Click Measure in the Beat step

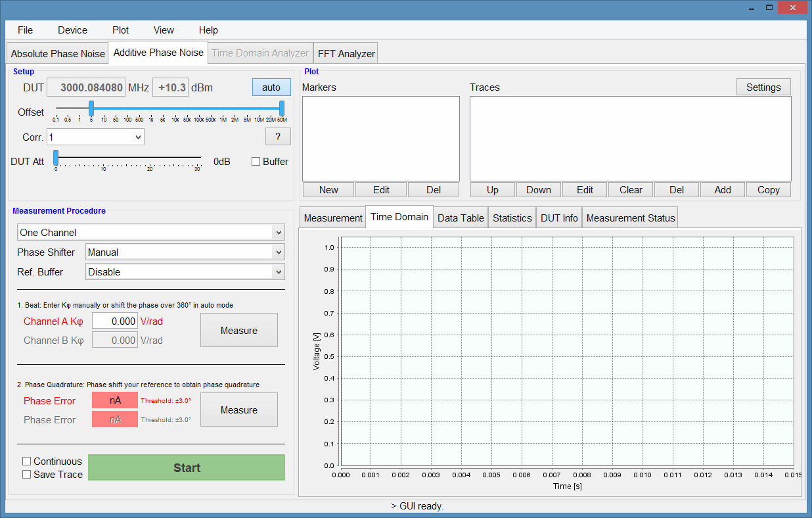coord(239,331)
